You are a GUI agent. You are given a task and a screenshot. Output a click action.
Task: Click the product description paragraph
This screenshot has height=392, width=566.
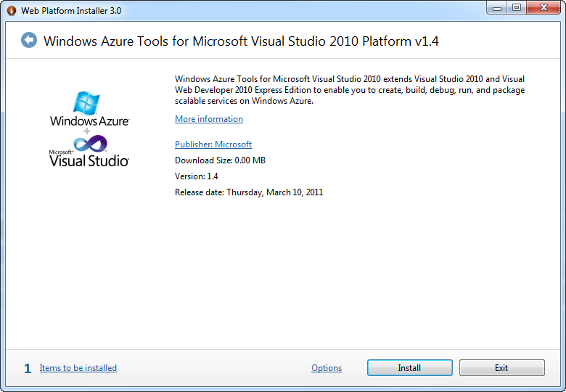350,90
